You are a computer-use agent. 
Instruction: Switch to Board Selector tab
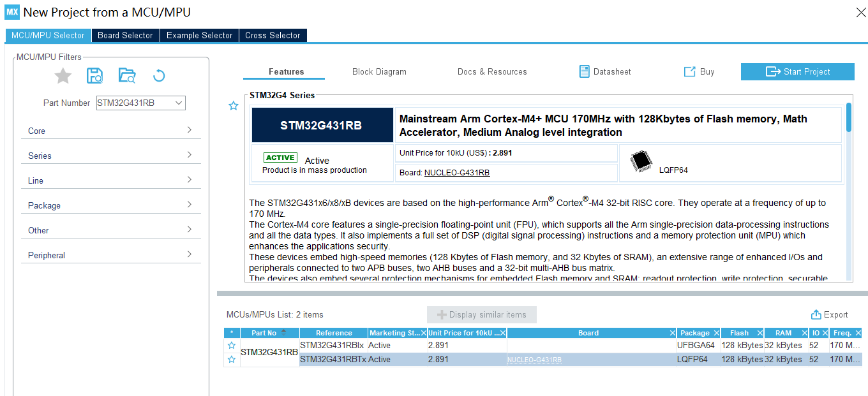point(125,35)
